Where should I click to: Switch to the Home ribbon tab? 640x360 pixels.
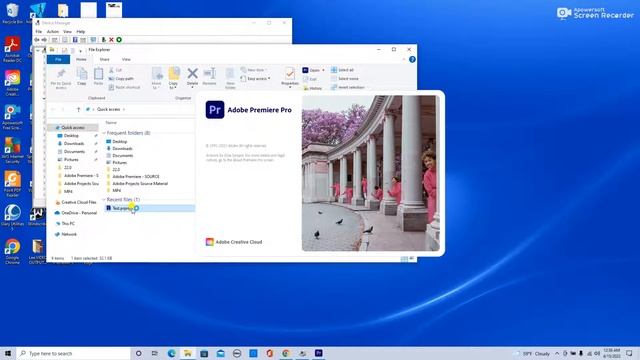click(x=81, y=60)
